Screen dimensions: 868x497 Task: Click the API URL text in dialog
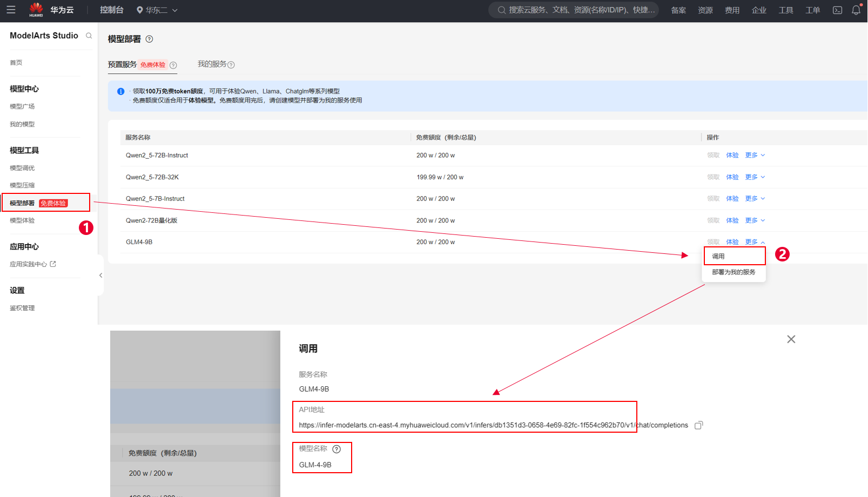[x=493, y=425]
